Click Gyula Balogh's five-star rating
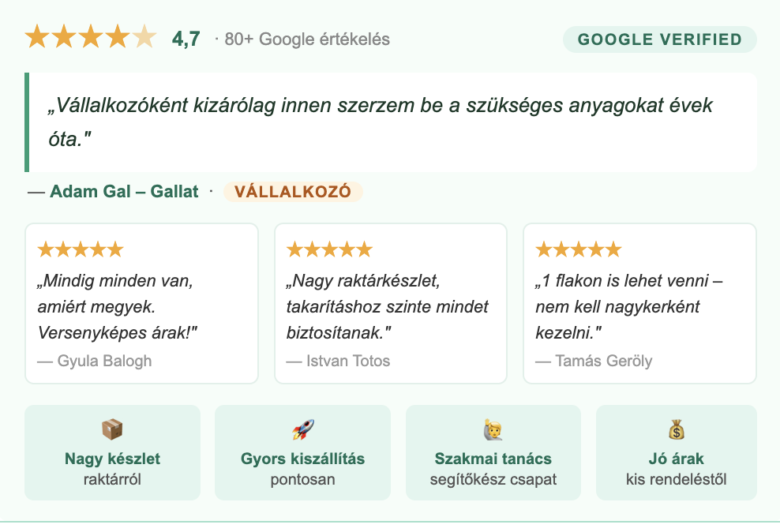 [81, 249]
